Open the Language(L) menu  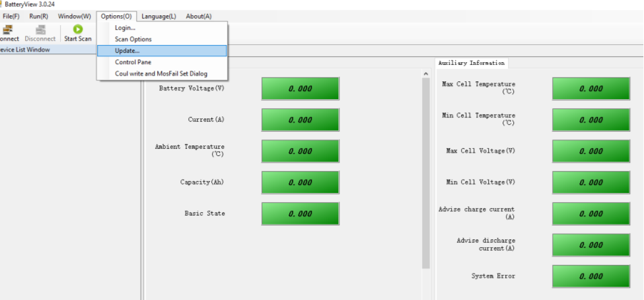tap(159, 16)
